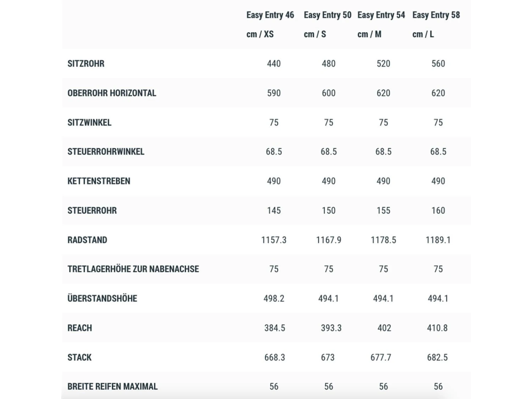The width and height of the screenshot is (532, 399).
Task: Click the 498.2 Überstandshöhe value
Action: click(x=273, y=299)
